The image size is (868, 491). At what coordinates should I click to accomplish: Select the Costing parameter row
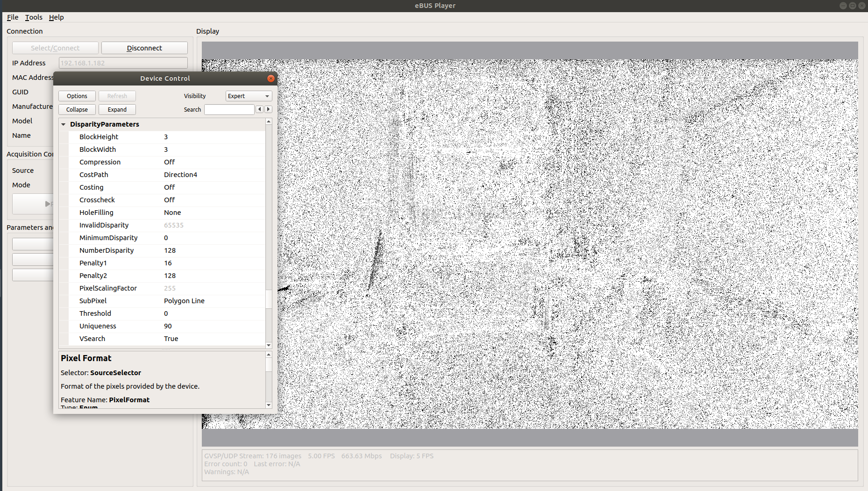(162, 187)
